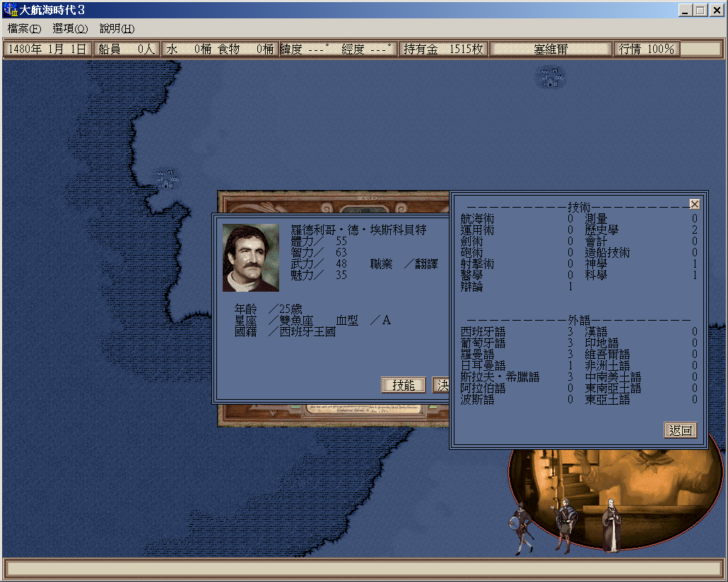This screenshot has width=728, height=582.
Task: Open the 選項 (Options) menu
Action: click(x=70, y=29)
